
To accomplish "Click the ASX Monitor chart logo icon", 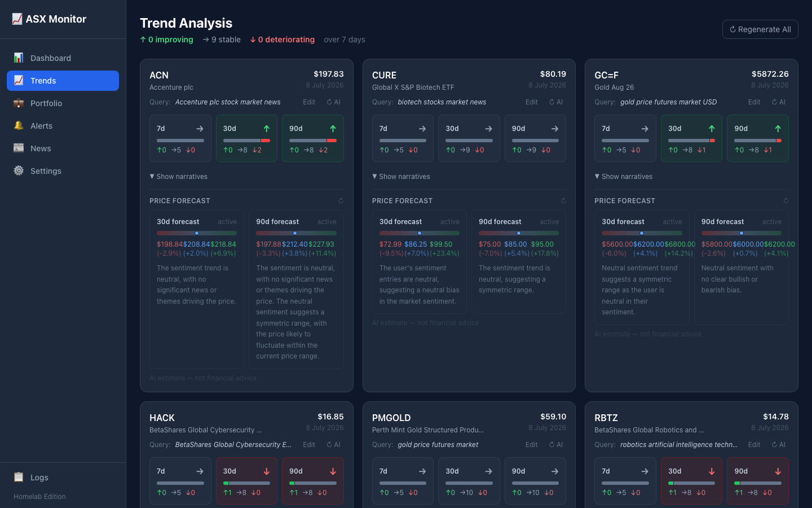I will tap(17, 19).
